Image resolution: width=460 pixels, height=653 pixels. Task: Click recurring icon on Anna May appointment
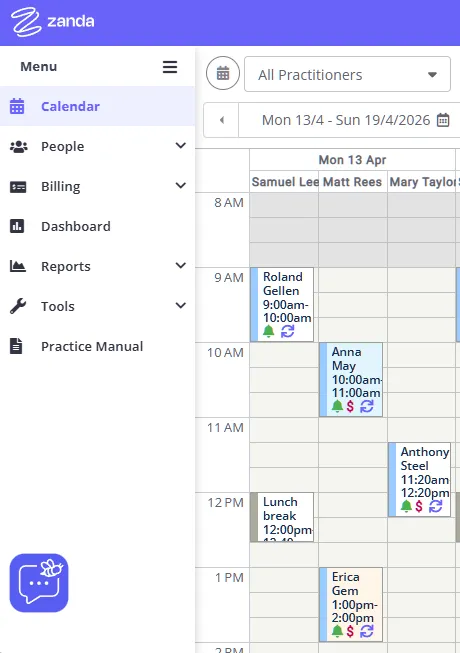tap(367, 406)
